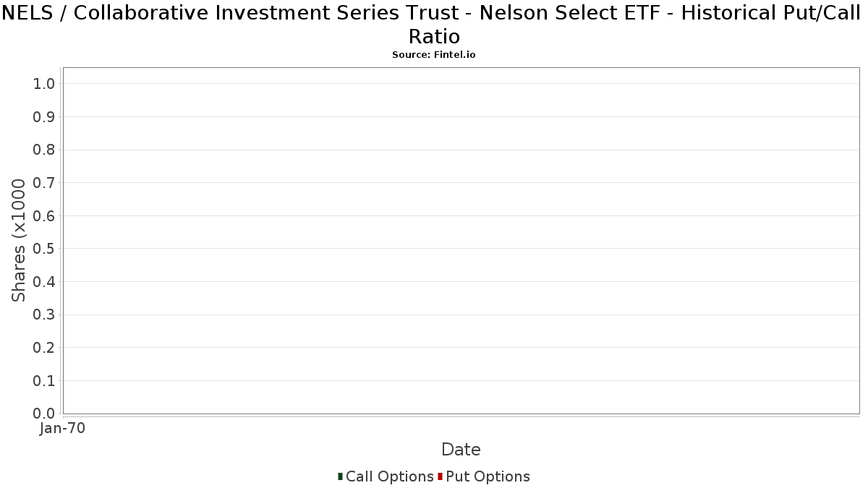Click the 0.4 y-axis tick label

click(x=44, y=282)
